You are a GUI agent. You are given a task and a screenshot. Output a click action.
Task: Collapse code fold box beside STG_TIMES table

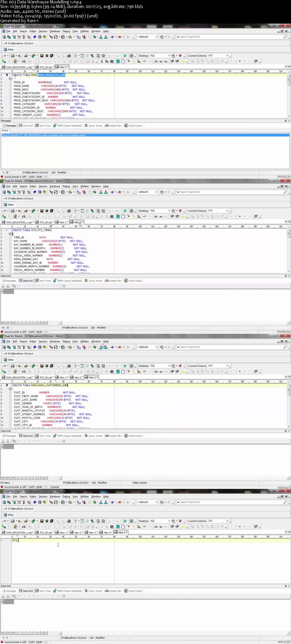click(10, 234)
